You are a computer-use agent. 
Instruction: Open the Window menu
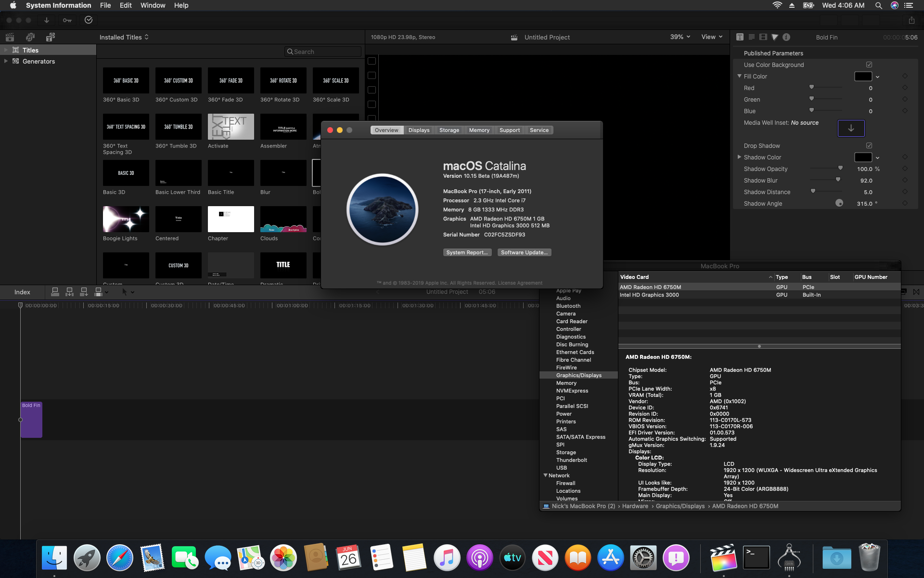pyautogui.click(x=153, y=5)
